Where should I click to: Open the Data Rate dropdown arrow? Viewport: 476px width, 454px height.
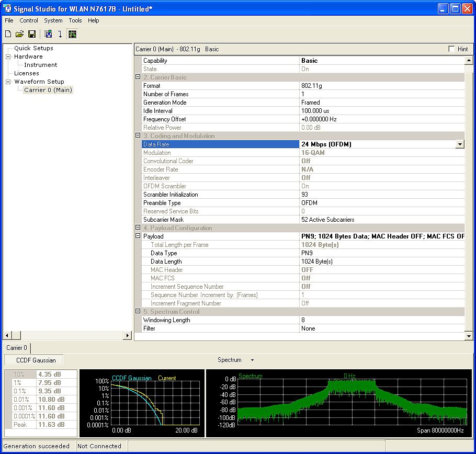point(460,144)
